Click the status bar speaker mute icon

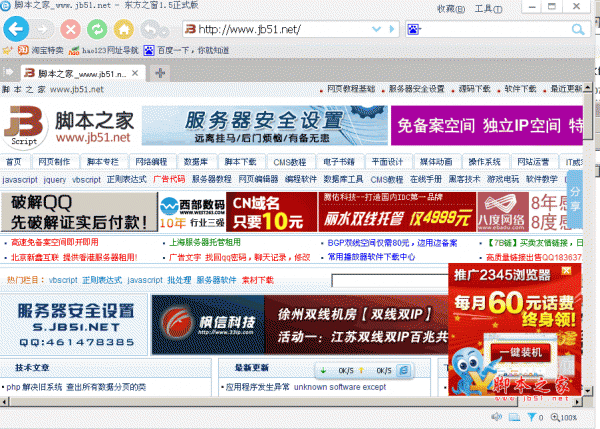[496, 417]
